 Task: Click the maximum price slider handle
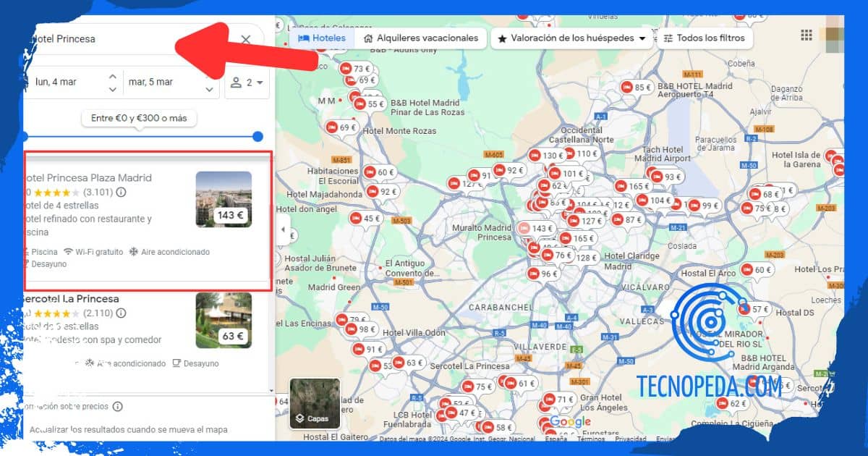point(258,136)
